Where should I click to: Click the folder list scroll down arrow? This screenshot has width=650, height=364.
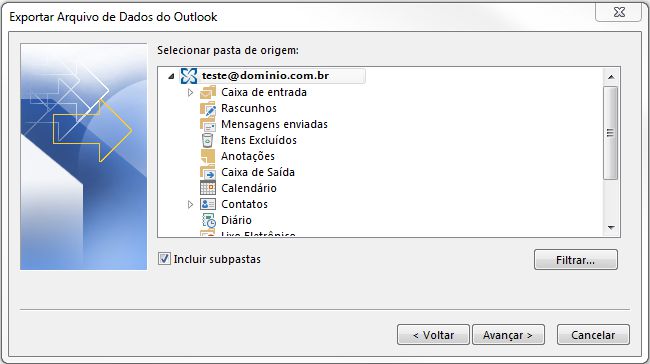click(611, 228)
